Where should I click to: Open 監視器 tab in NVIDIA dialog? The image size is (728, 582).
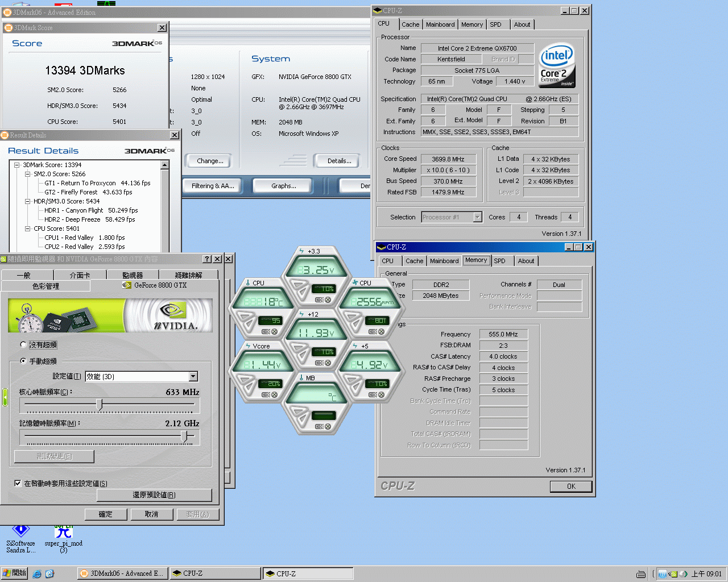(x=133, y=275)
